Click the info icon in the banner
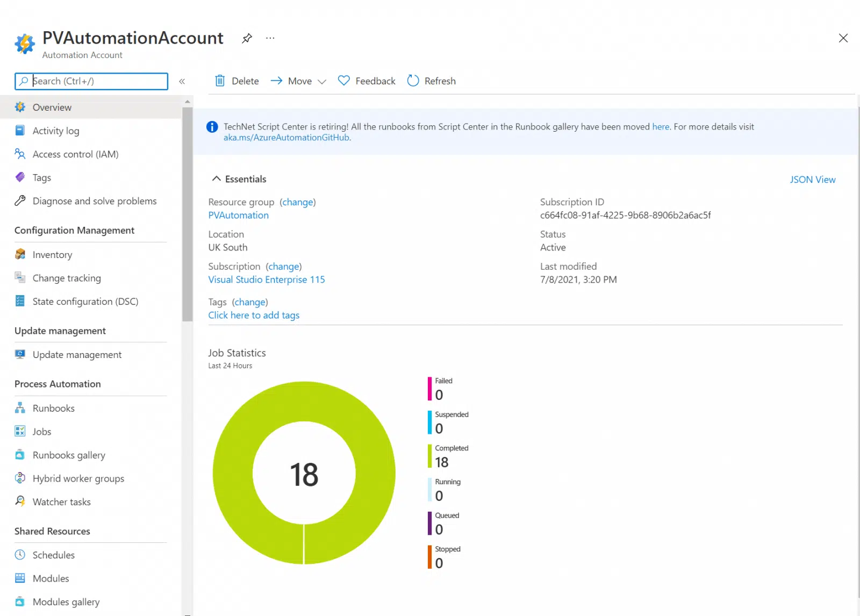The width and height of the screenshot is (860, 616). (212, 127)
